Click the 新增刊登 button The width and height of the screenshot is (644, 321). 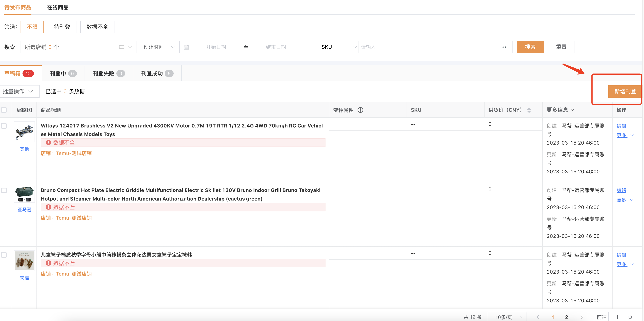click(625, 91)
